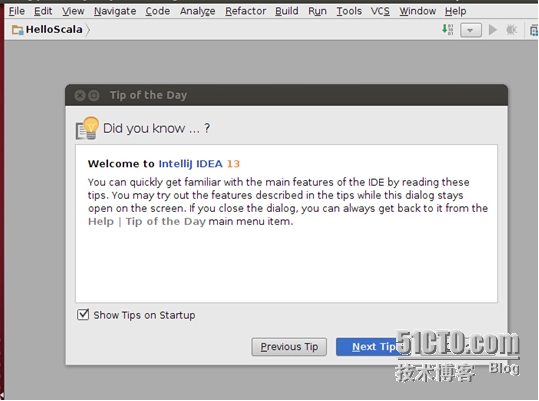Image resolution: width=539 pixels, height=401 pixels.
Task: Open the Edit menu
Action: coord(43,11)
